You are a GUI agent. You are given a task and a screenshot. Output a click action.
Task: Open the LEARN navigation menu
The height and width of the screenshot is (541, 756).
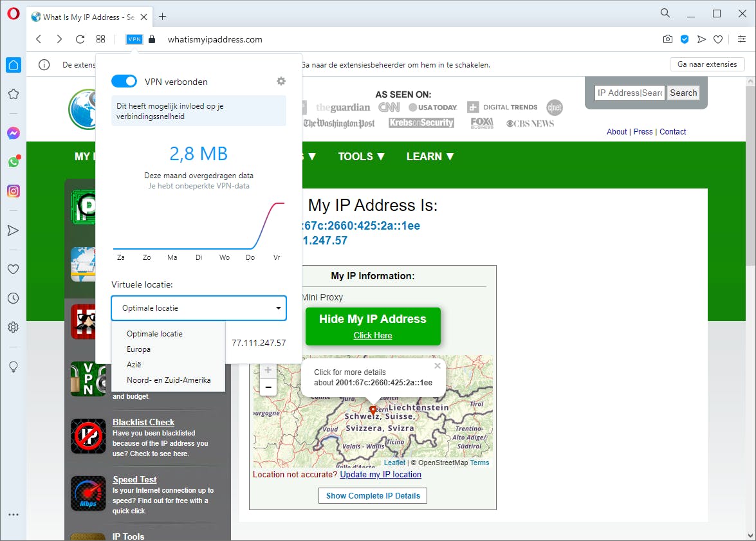(x=430, y=156)
